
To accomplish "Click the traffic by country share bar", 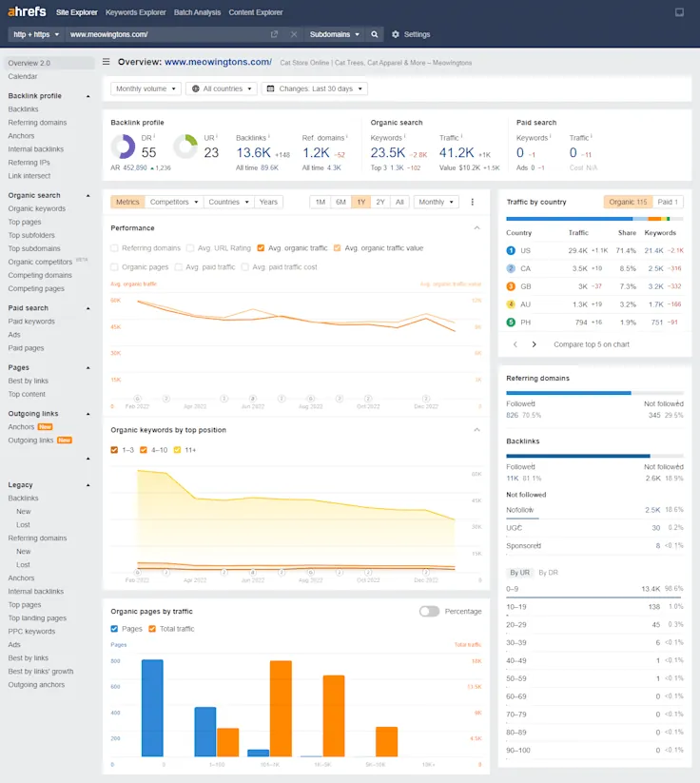I will click(594, 219).
